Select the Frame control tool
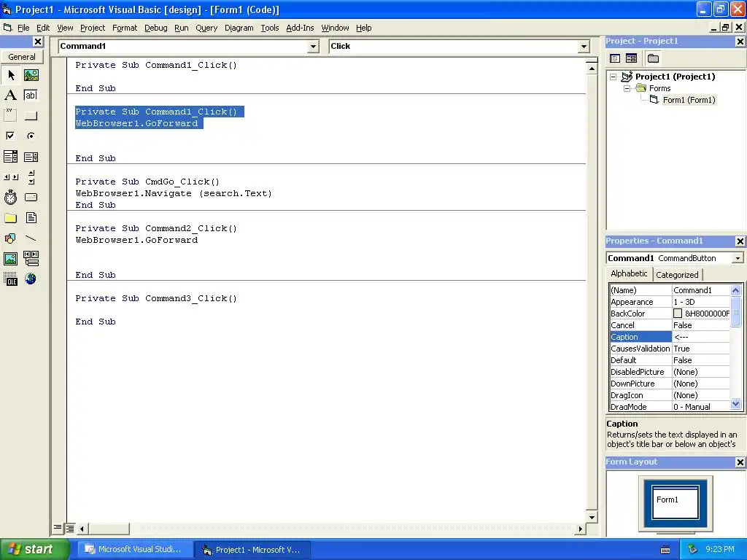Screen dimensions: 747x560 coord(11,115)
